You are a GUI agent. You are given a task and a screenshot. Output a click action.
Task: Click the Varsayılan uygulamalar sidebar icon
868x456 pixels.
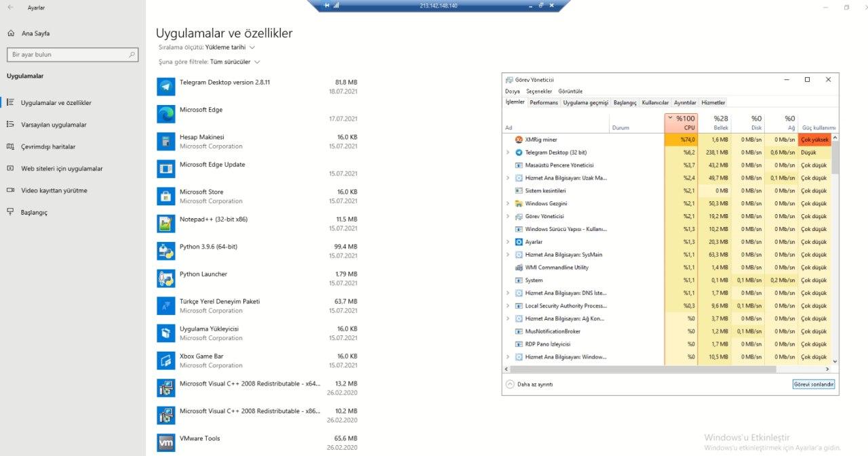point(10,125)
